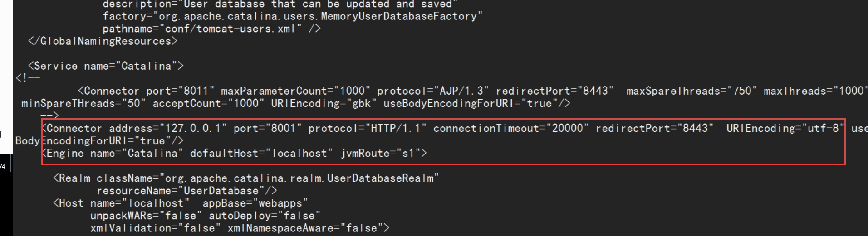Click maxSpareThreads="750" attribute
Viewport: 868px width, 236px height.
[x=691, y=91]
